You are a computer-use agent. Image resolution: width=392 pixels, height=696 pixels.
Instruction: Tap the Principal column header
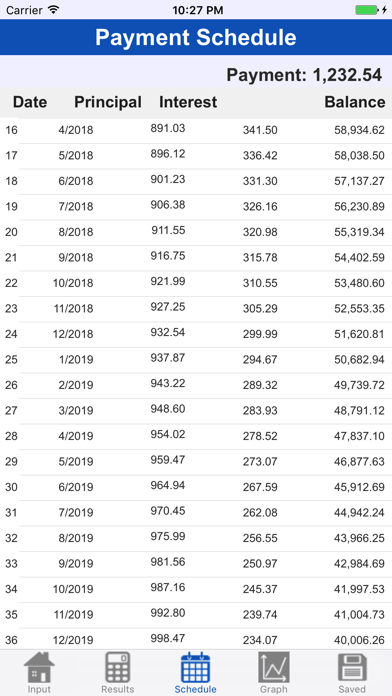[108, 102]
